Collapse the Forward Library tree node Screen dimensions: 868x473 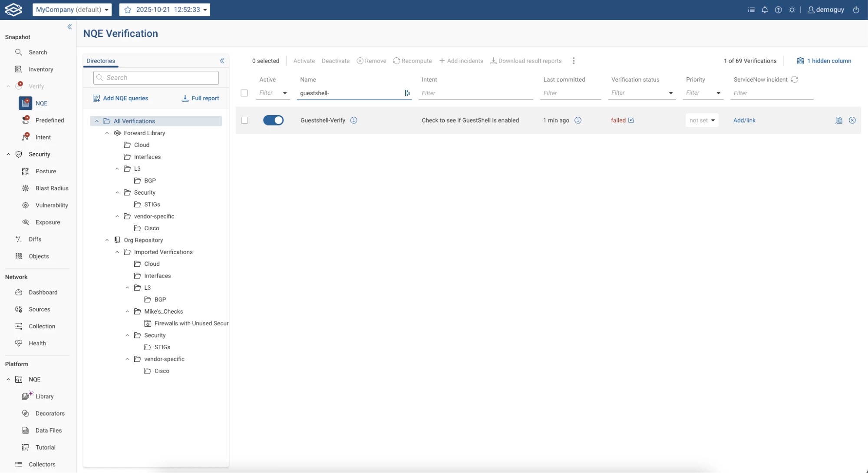click(107, 133)
